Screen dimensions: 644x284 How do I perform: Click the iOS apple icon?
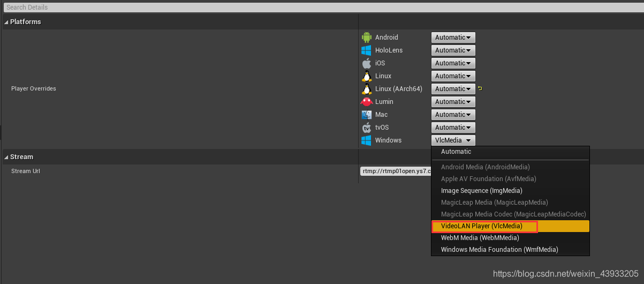click(x=366, y=63)
